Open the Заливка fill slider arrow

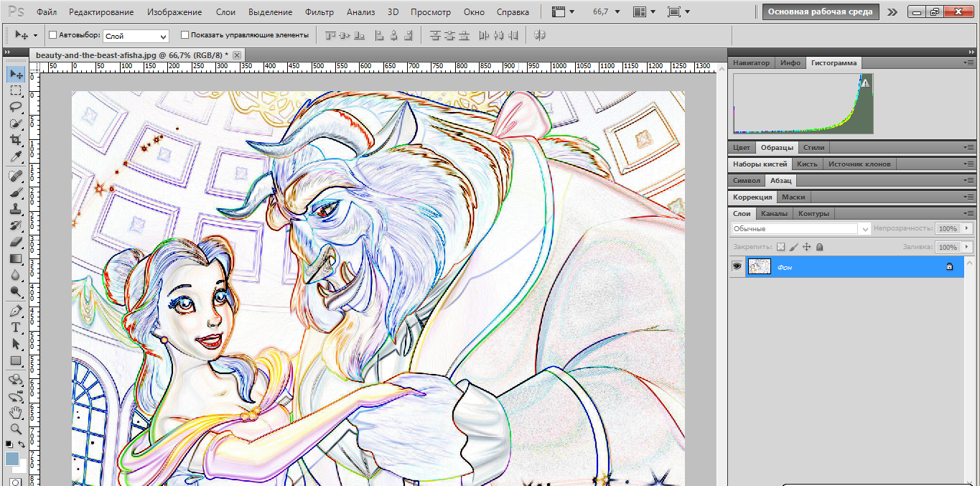pyautogui.click(x=967, y=247)
